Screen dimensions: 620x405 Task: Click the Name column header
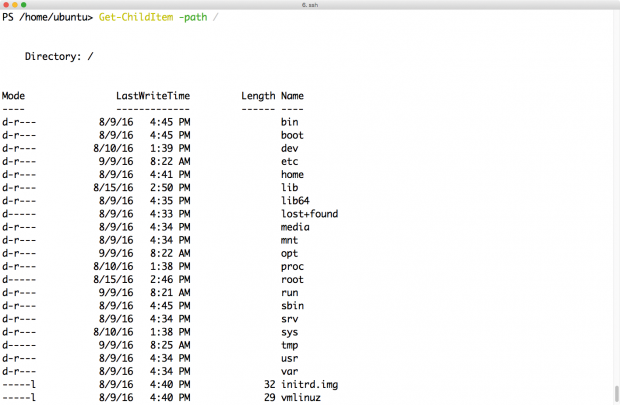click(x=292, y=96)
